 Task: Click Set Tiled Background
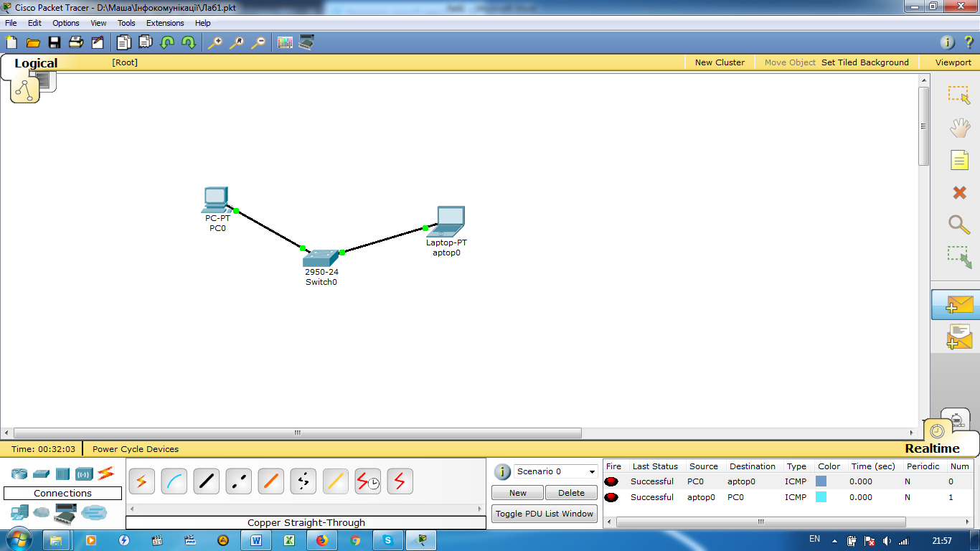point(865,62)
